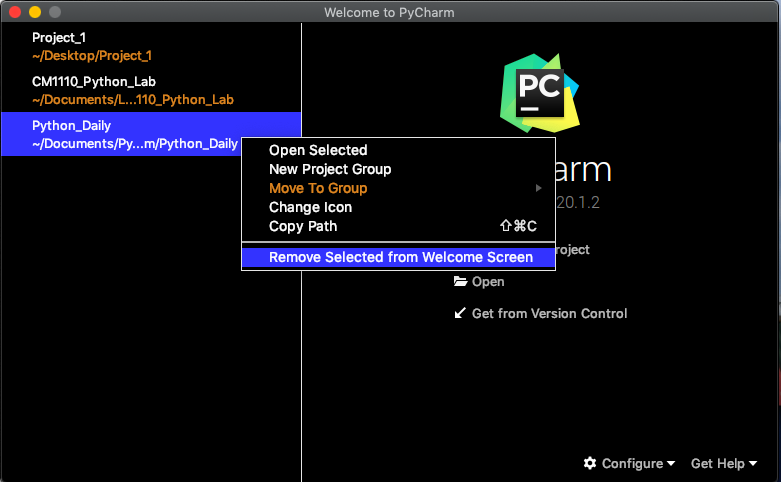The height and width of the screenshot is (482, 781).
Task: Click the ~/Documents/Py...m/Python_Daily path text
Action: [x=135, y=143]
